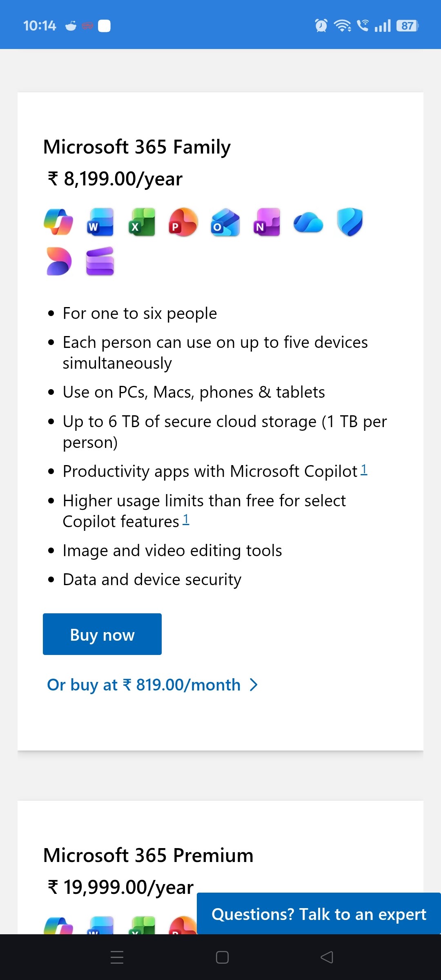The height and width of the screenshot is (980, 441).
Task: Open footnote 1 after Copilot features
Action: 186,520
